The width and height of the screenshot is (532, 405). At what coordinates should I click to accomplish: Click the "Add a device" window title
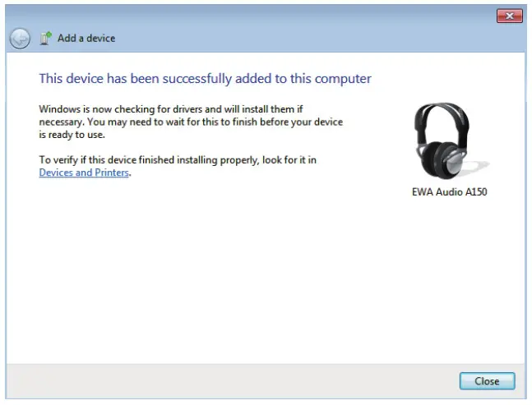(x=86, y=39)
